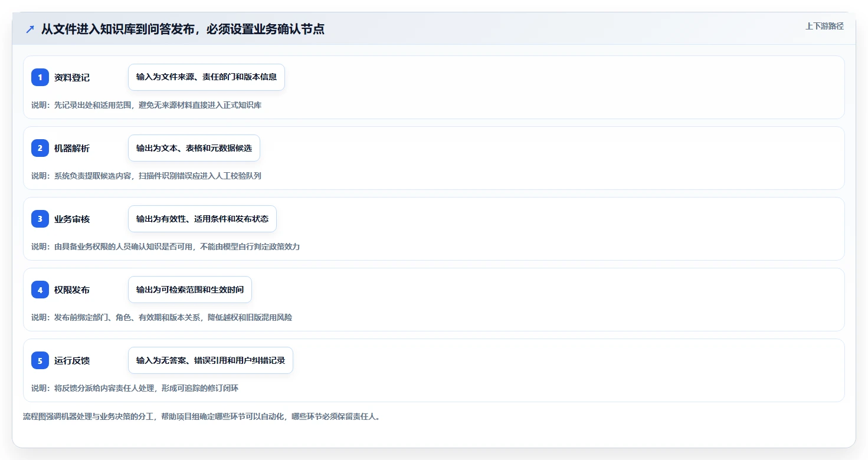Click the arrow icon beside the flowchart title
868x460 pixels.
point(30,29)
